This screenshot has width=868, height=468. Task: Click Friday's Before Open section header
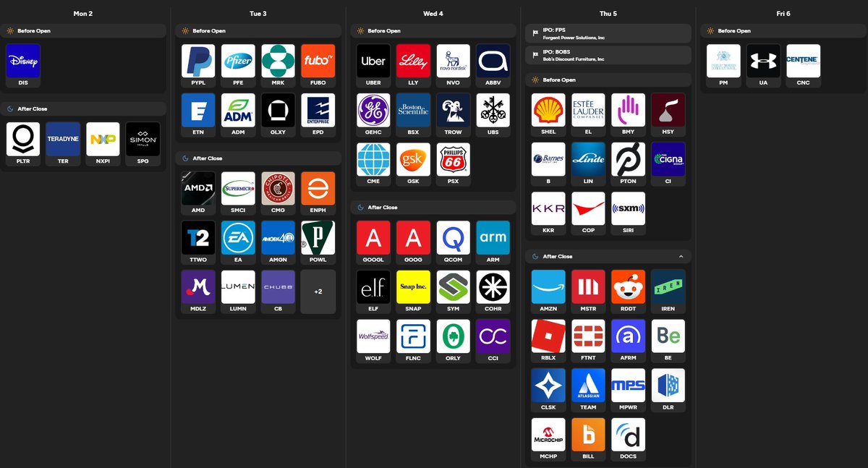pos(783,31)
